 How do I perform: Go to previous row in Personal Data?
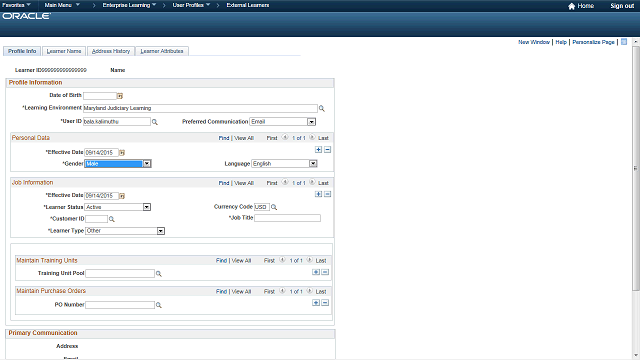pyautogui.click(x=285, y=138)
